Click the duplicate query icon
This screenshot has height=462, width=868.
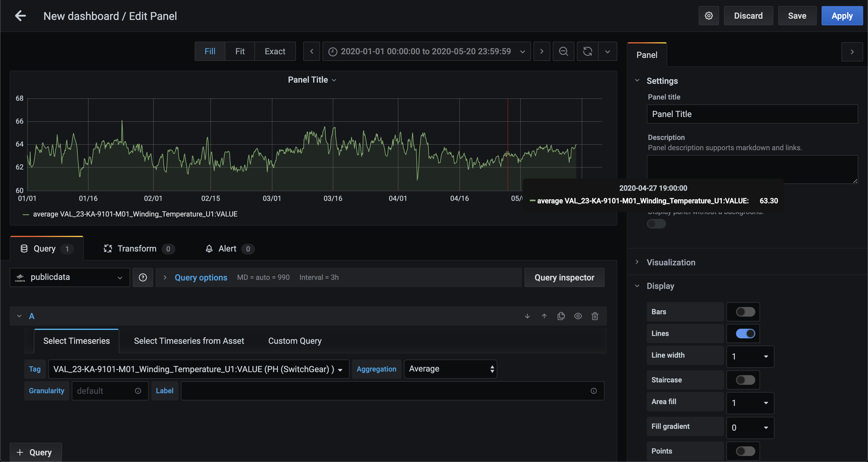tap(561, 316)
